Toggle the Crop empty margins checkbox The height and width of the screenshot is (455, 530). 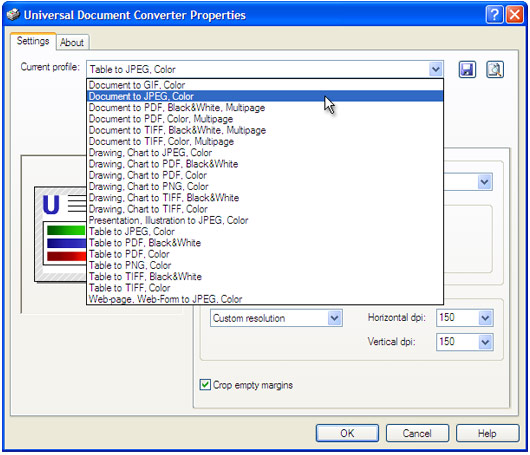tap(205, 385)
